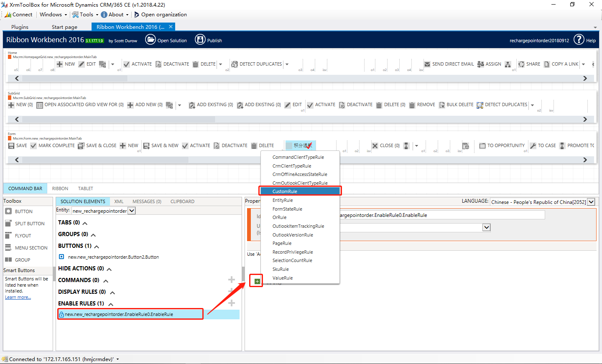
Task: Open the Tools menu
Action: [85, 15]
